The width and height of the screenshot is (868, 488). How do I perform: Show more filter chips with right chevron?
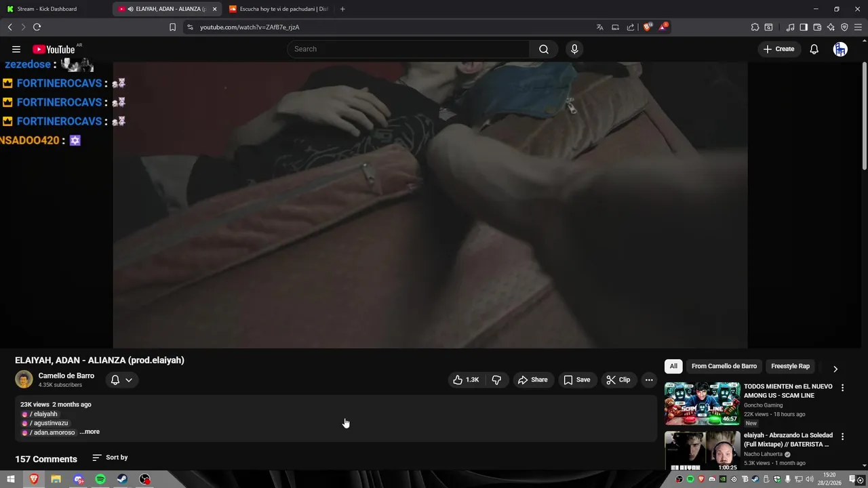pos(835,369)
